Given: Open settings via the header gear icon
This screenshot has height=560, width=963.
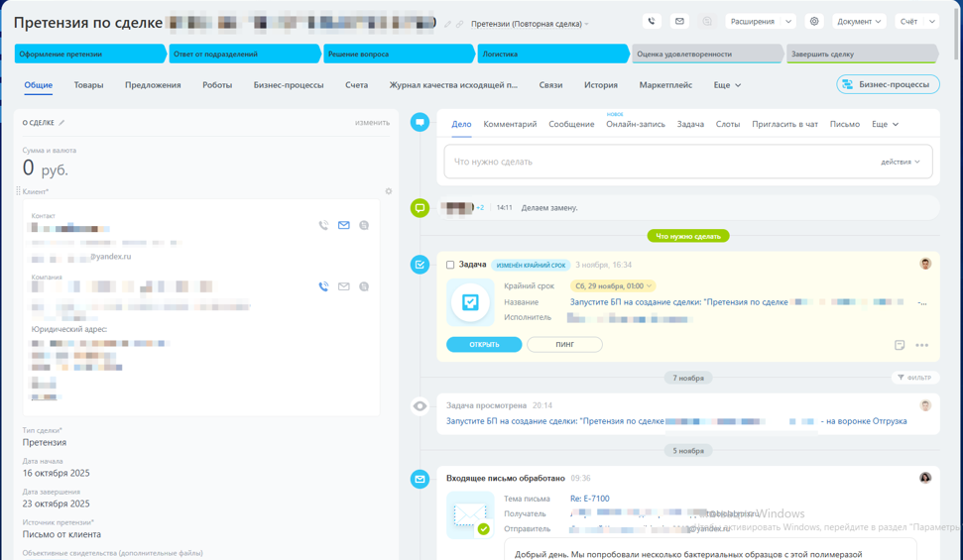Looking at the screenshot, I should (814, 21).
